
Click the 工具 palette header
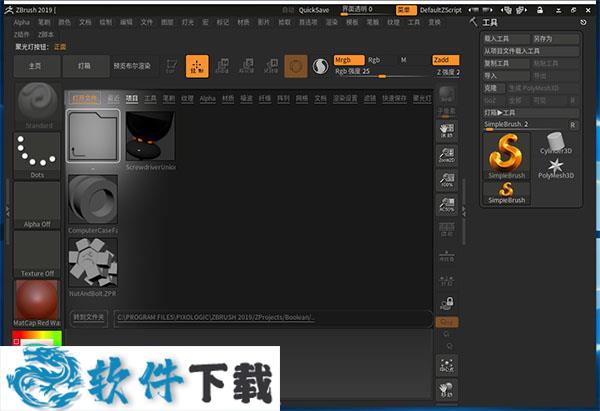coord(490,23)
